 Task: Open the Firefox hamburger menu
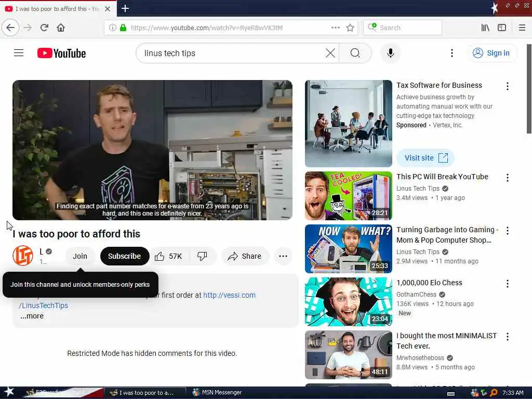[522, 28]
